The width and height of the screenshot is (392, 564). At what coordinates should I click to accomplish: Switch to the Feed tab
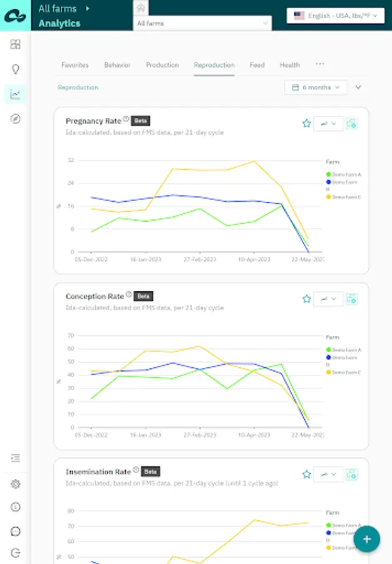tap(257, 65)
